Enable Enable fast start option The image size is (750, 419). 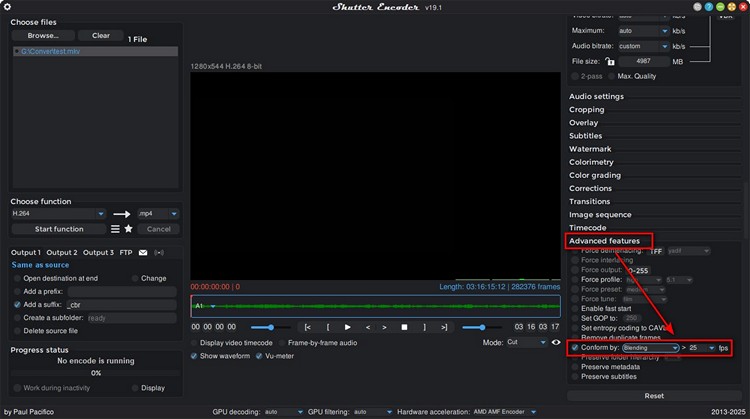tap(575, 309)
